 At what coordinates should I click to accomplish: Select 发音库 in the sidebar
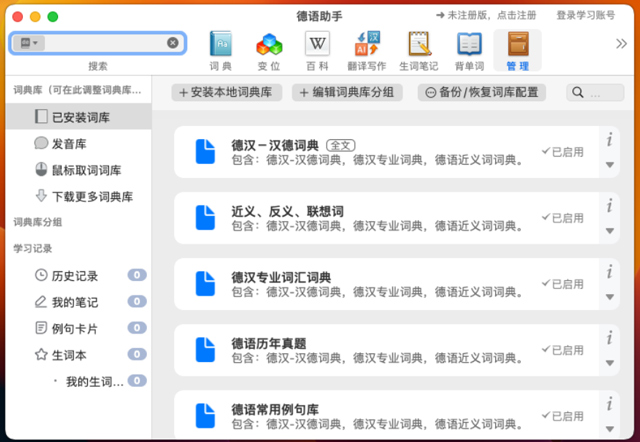79,143
